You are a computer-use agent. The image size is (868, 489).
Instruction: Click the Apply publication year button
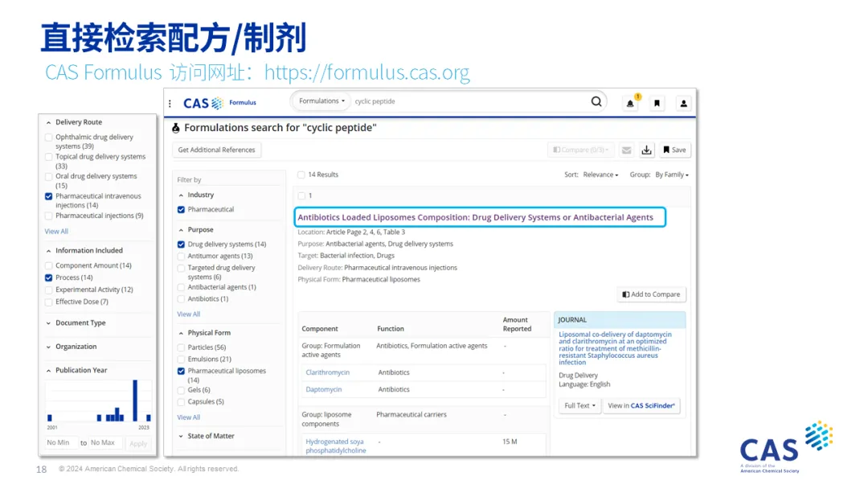point(138,443)
